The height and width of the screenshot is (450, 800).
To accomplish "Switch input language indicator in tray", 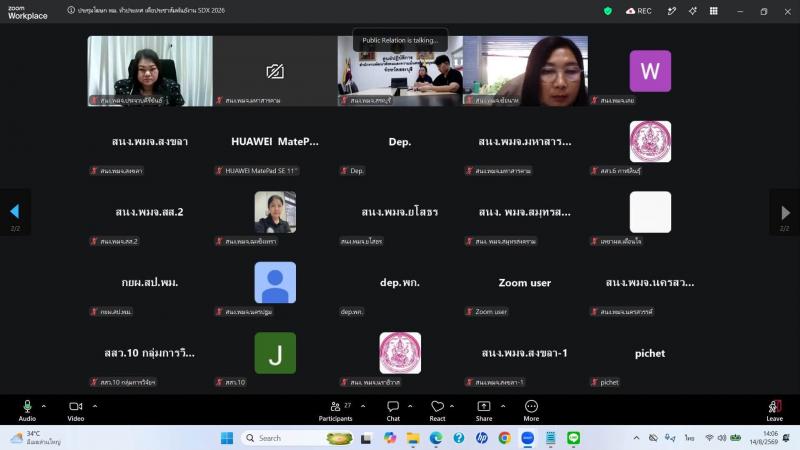I will pos(689,438).
